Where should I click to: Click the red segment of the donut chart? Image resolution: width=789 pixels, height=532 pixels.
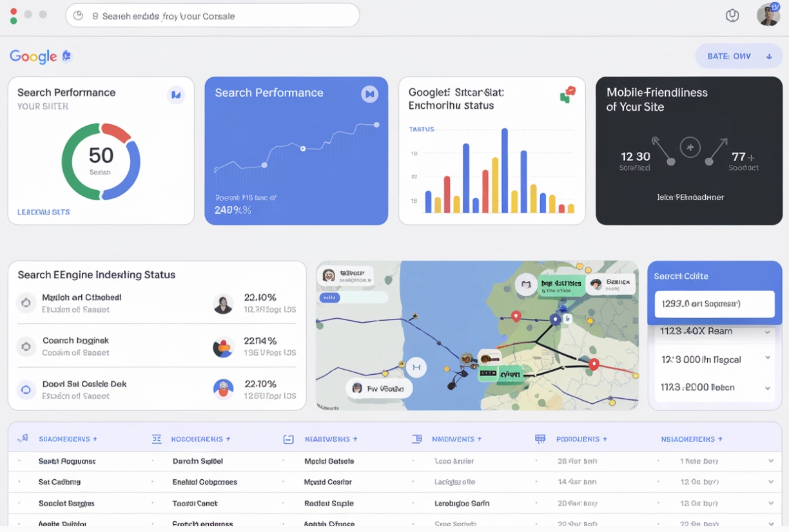(x=117, y=132)
